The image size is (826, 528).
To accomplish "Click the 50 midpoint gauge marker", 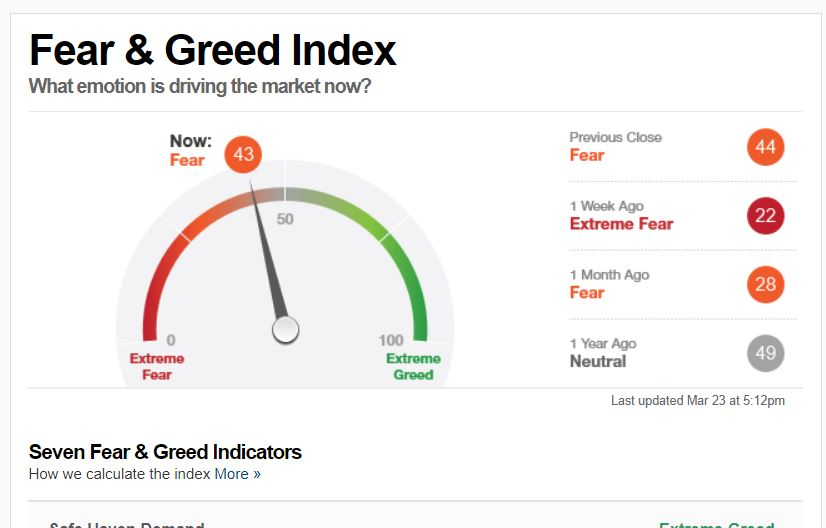I will pos(285,219).
